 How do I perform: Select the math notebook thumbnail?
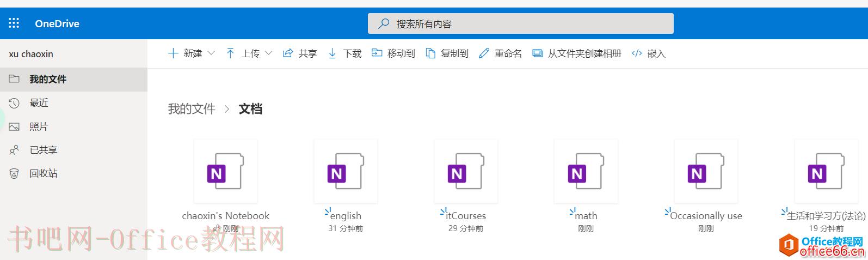(x=586, y=171)
